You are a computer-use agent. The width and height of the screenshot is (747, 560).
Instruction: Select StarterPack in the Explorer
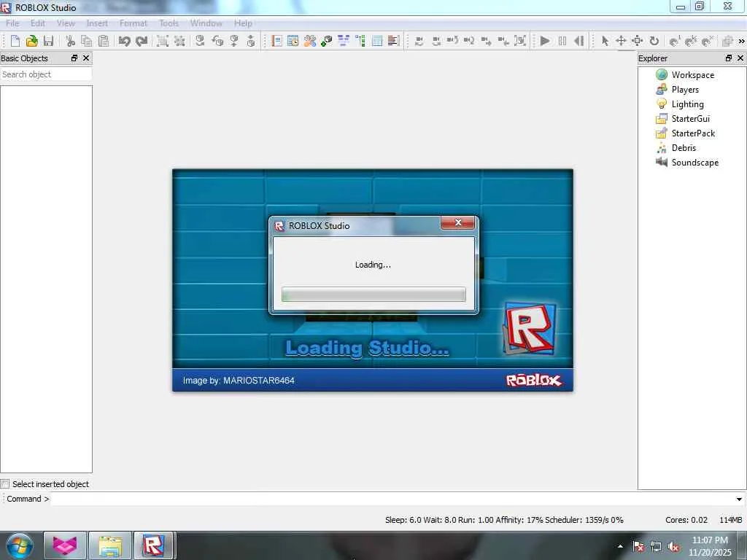coord(693,133)
